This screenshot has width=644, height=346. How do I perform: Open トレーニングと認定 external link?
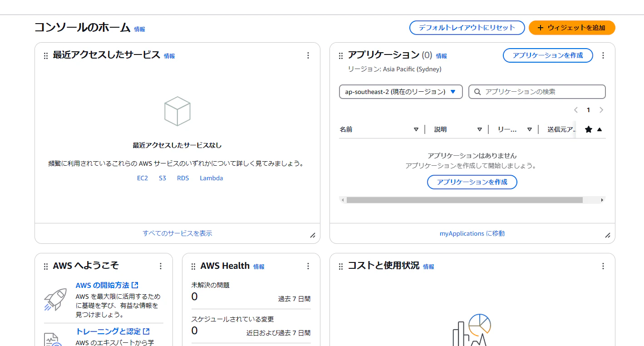[x=113, y=331]
